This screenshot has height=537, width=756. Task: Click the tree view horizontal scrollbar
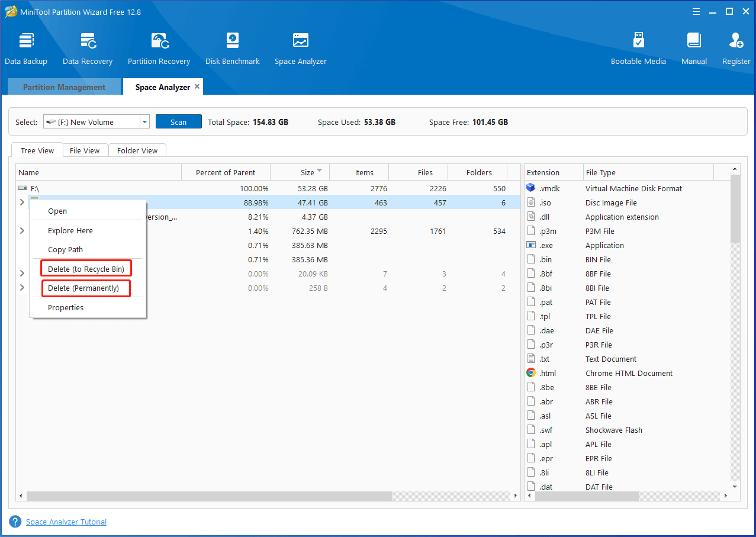click(x=209, y=496)
